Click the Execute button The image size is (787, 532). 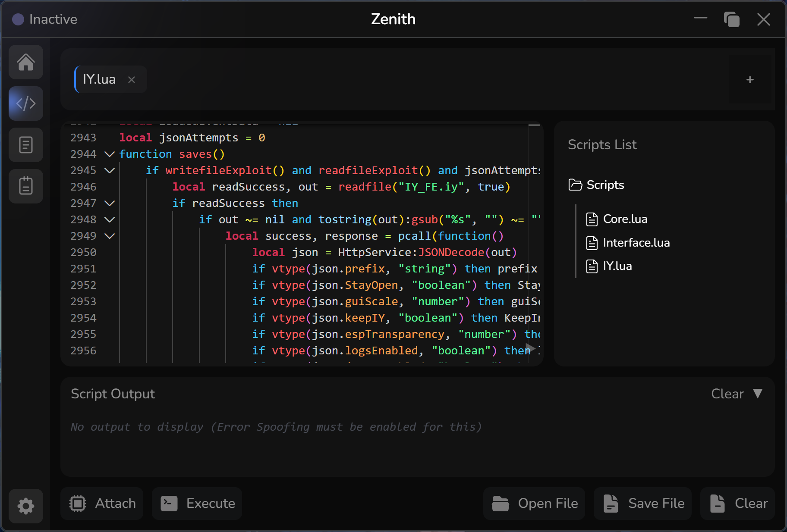click(197, 503)
